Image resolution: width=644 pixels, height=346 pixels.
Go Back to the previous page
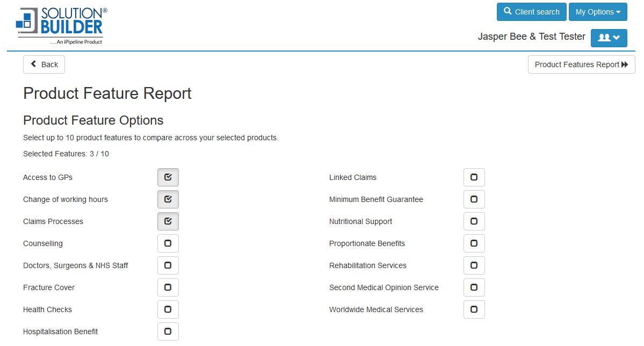point(44,64)
